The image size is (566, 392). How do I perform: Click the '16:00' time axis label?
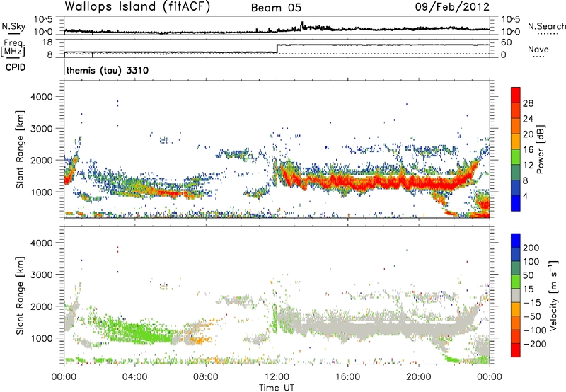347,377
